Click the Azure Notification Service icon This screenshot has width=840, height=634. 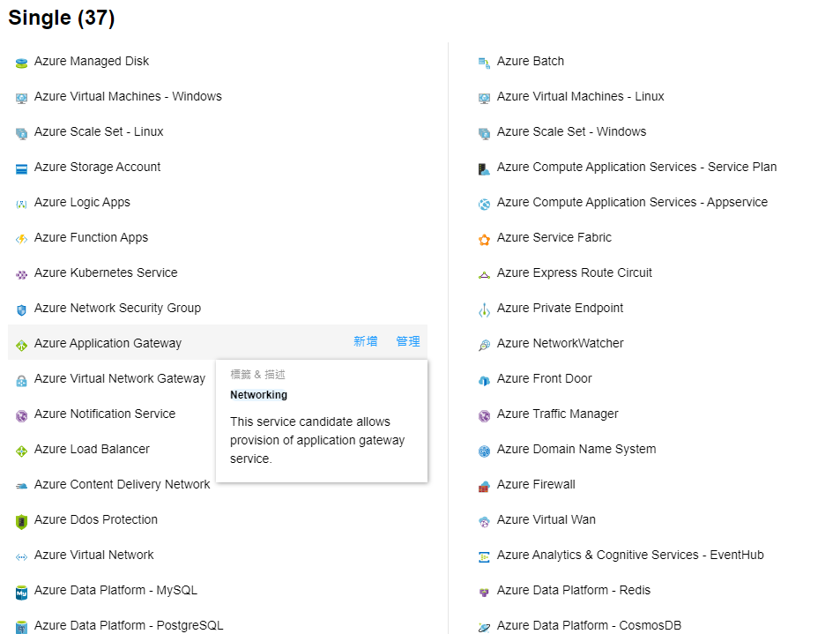pyautogui.click(x=21, y=416)
